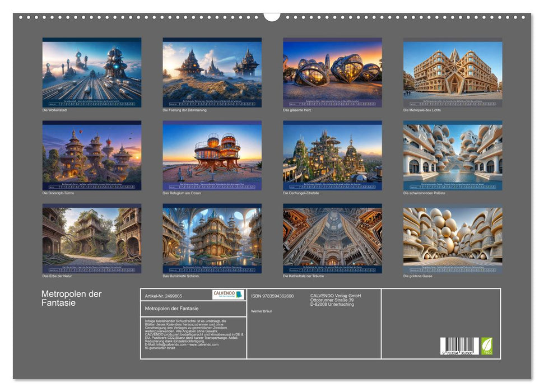
Task: Click the Die Dschungel-Zitadelle picture
Action: coord(332,156)
